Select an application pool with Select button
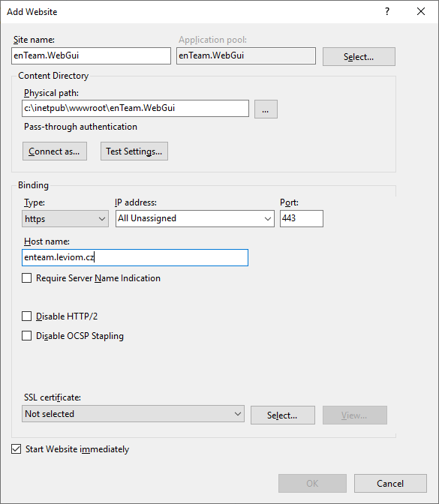This screenshot has width=439, height=504. pyautogui.click(x=359, y=57)
